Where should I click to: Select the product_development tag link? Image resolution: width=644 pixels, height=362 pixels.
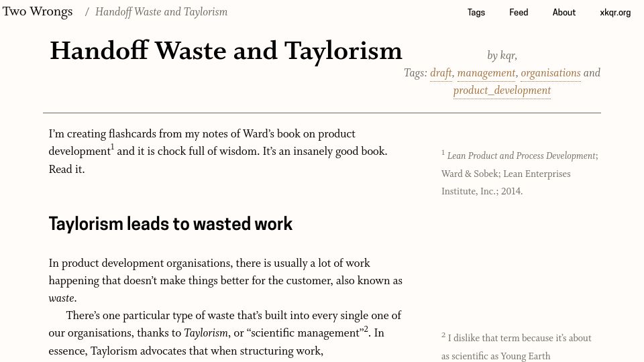pyautogui.click(x=502, y=90)
